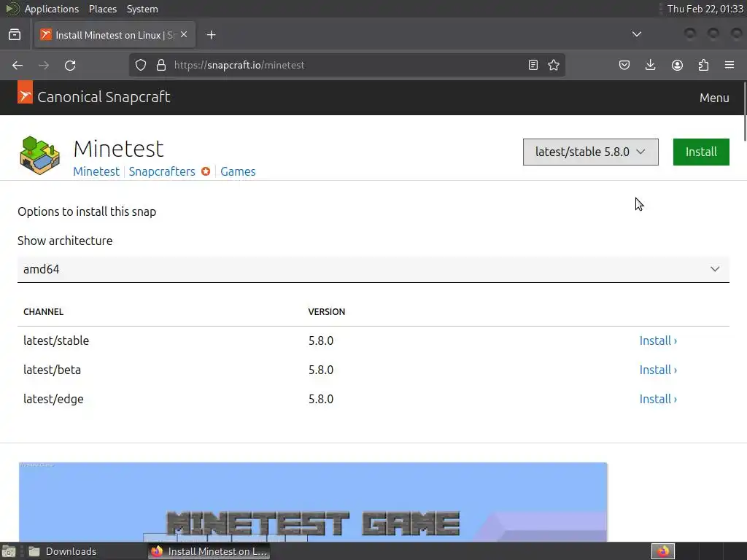
Task: Bookmark this page with the star
Action: coord(554,65)
